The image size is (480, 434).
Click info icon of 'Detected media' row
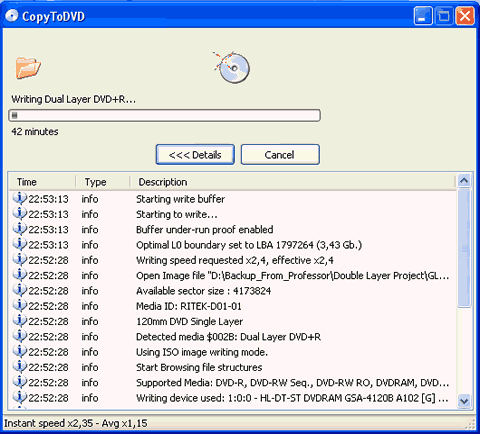pyautogui.click(x=20, y=336)
